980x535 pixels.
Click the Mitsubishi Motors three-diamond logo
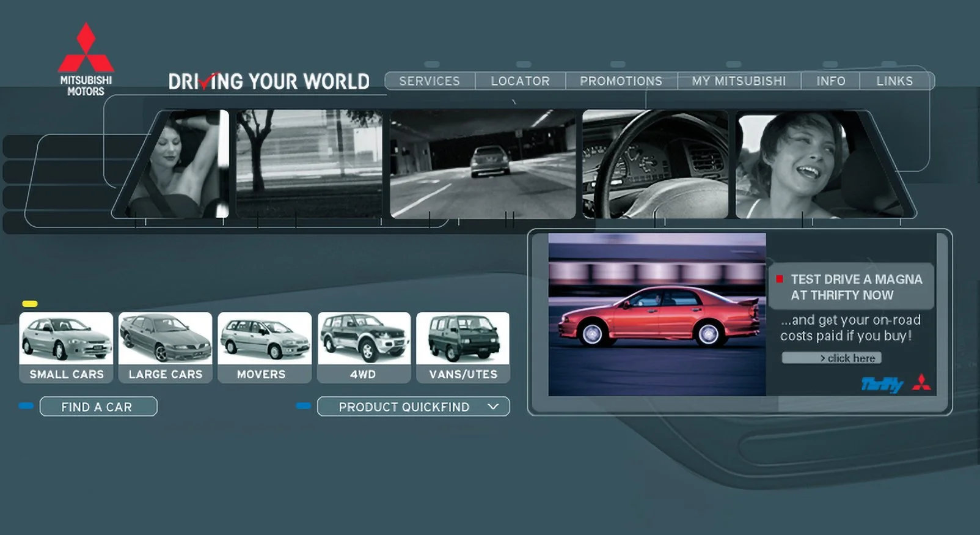click(x=86, y=60)
